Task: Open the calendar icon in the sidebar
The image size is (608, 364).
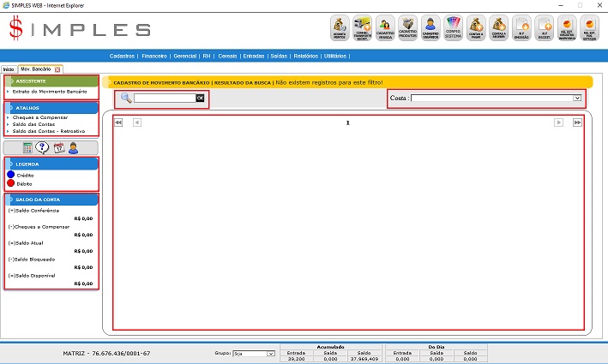Action: tap(58, 147)
